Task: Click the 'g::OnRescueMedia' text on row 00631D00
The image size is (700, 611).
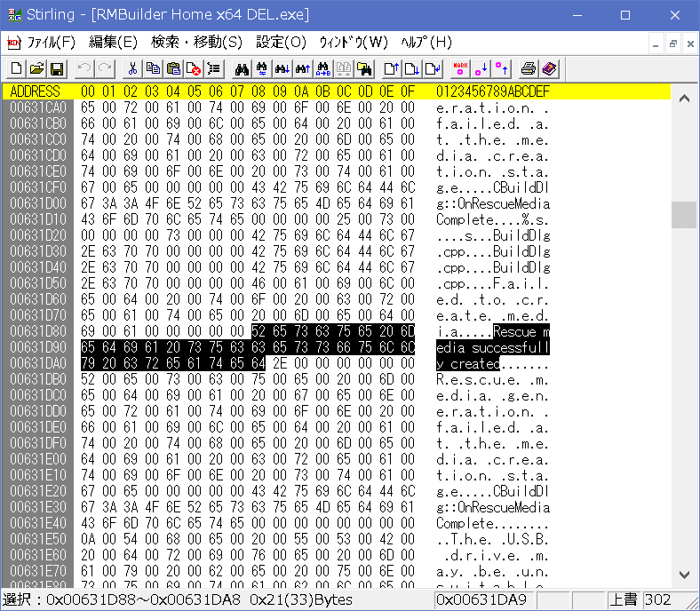Action: click(493, 204)
